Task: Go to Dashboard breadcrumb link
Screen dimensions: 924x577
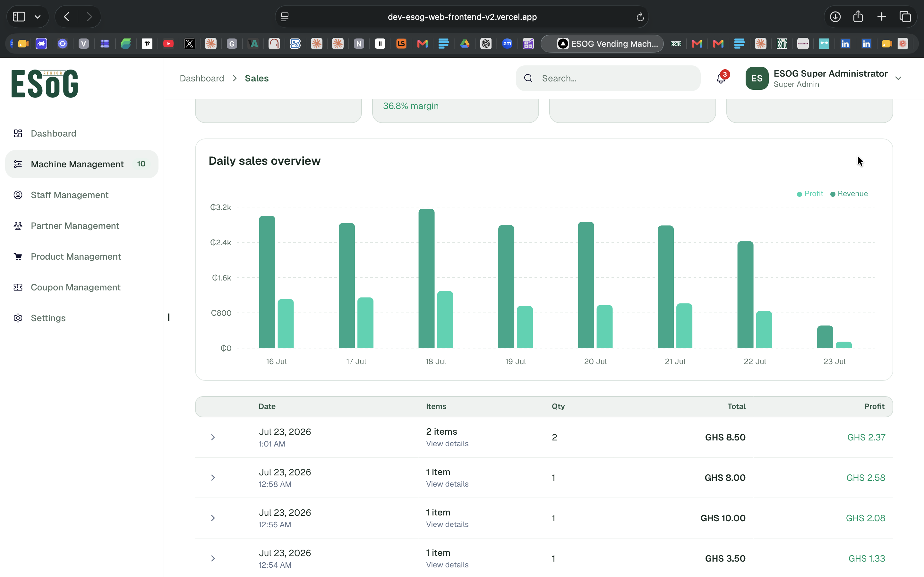Action: (x=201, y=78)
